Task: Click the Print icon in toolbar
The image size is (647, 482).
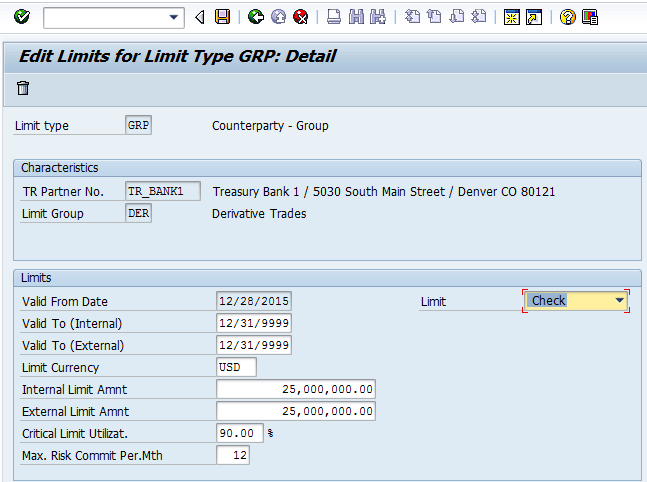Action: point(333,17)
